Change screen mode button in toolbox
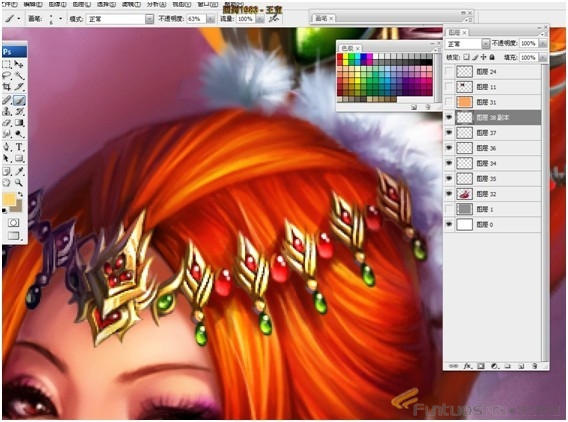 click(x=14, y=235)
